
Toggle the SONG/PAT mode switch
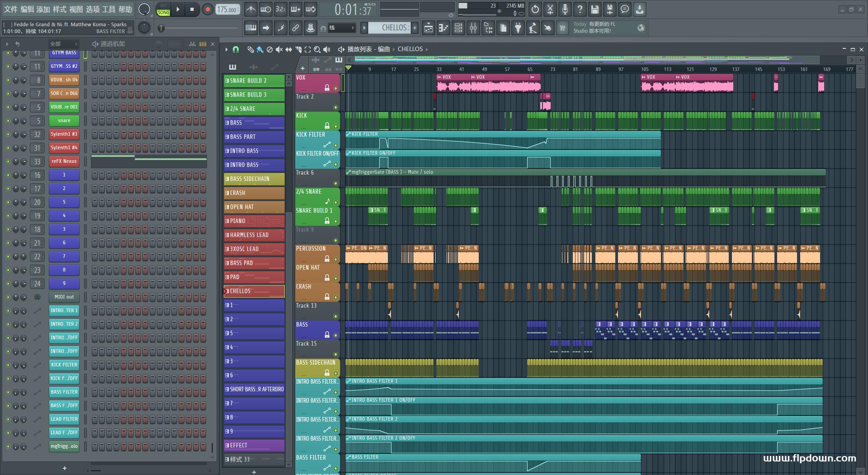point(163,9)
